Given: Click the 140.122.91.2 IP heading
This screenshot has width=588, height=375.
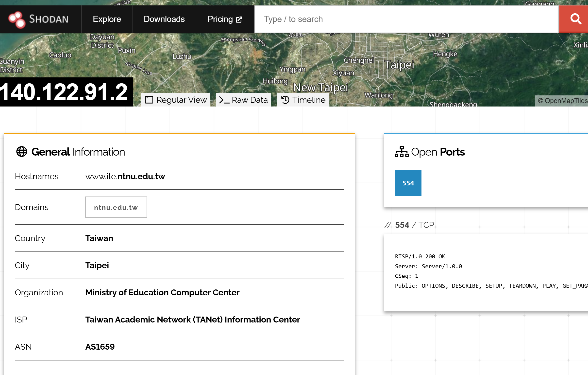Looking at the screenshot, I should [64, 92].
